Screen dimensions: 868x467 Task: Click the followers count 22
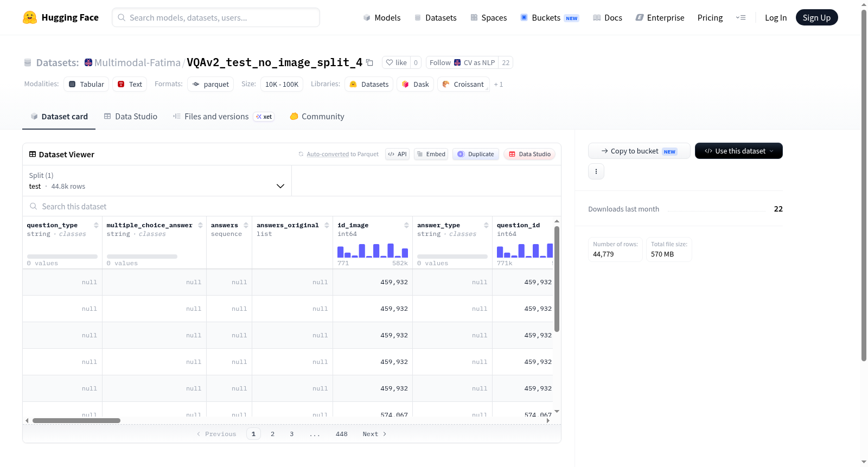point(506,62)
